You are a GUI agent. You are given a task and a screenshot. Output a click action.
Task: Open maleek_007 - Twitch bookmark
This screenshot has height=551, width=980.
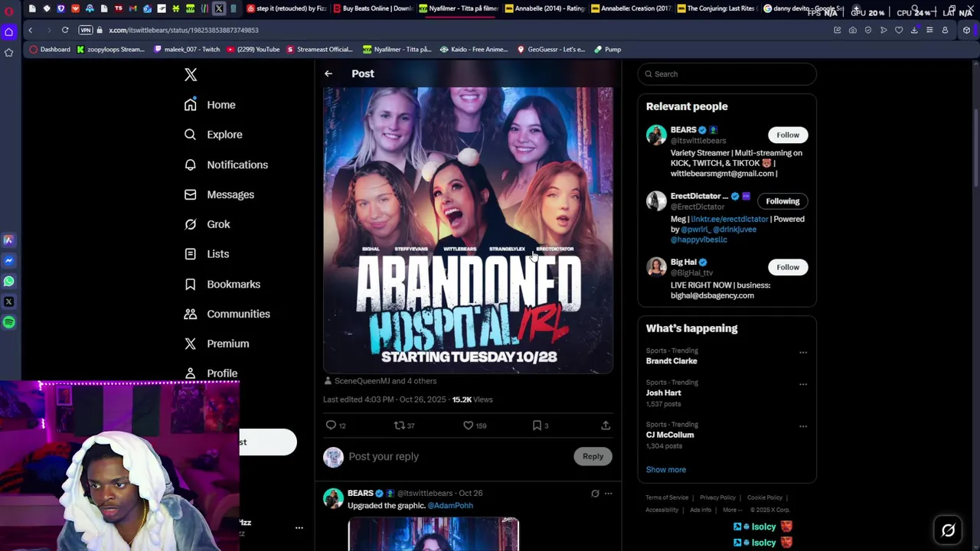[187, 49]
